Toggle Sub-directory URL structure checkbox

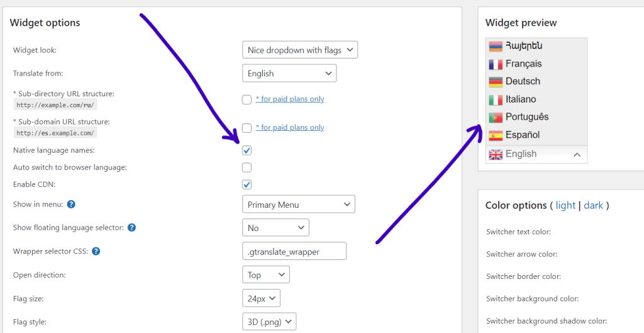coord(247,99)
